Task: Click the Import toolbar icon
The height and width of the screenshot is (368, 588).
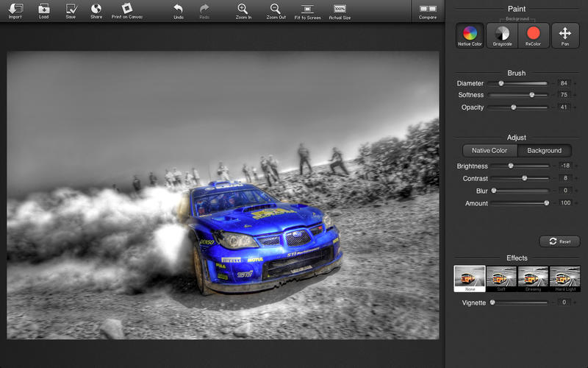Action: pyautogui.click(x=15, y=11)
